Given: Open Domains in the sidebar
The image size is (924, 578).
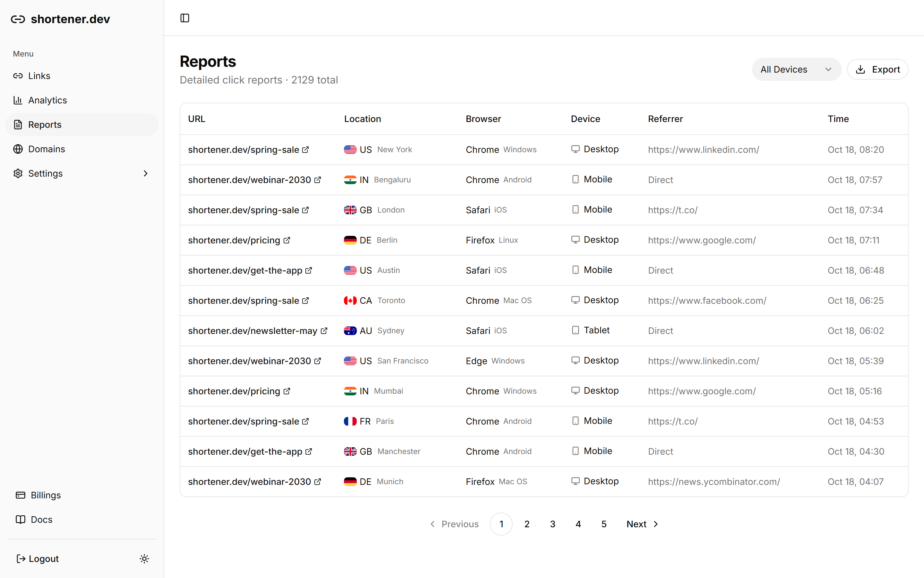Looking at the screenshot, I should pyautogui.click(x=82, y=149).
